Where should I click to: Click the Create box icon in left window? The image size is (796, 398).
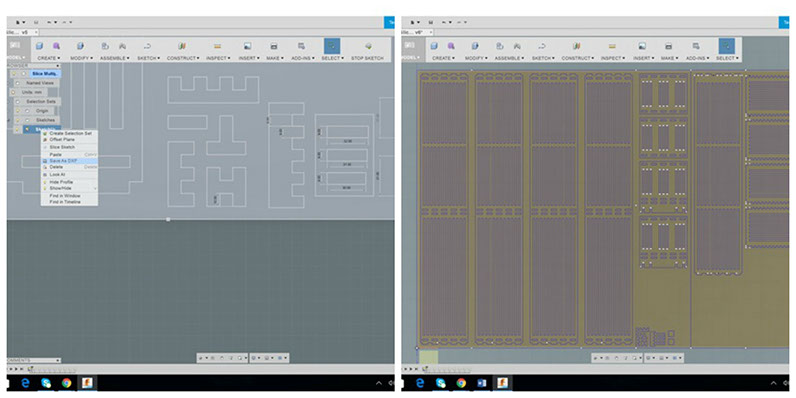40,46
